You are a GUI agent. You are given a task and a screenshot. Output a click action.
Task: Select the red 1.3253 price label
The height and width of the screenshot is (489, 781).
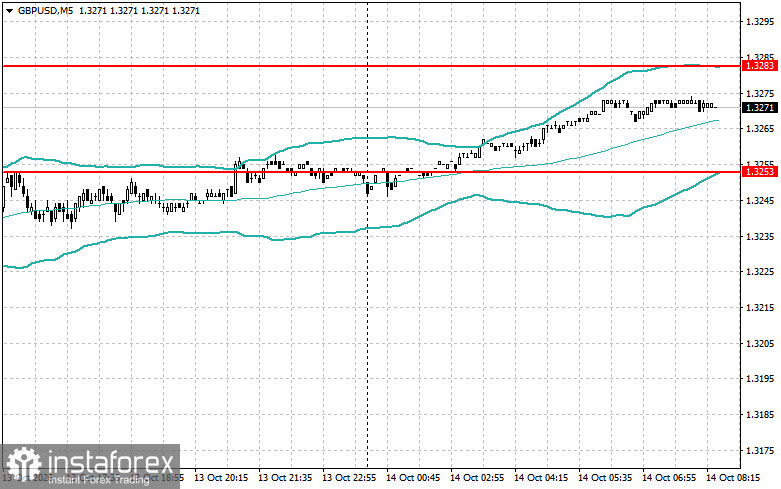tap(760, 172)
